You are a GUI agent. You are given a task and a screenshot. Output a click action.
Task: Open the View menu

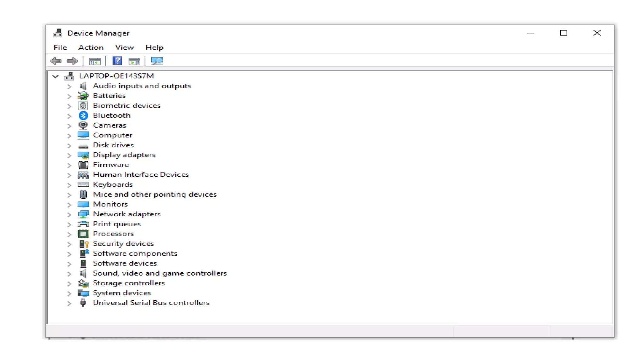click(124, 47)
